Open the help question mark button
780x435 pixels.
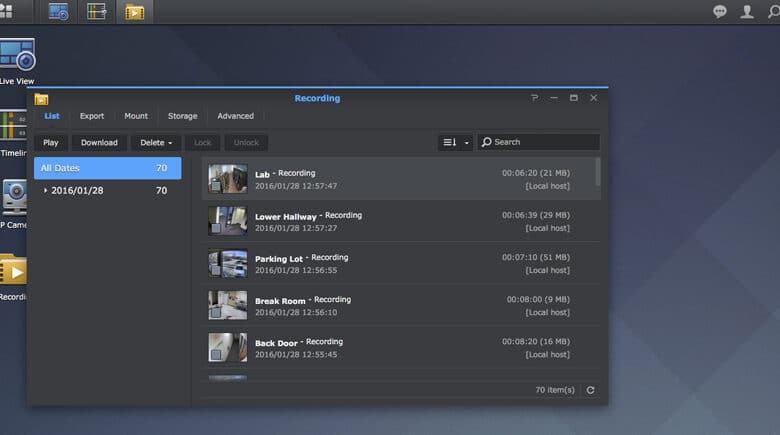pos(534,98)
